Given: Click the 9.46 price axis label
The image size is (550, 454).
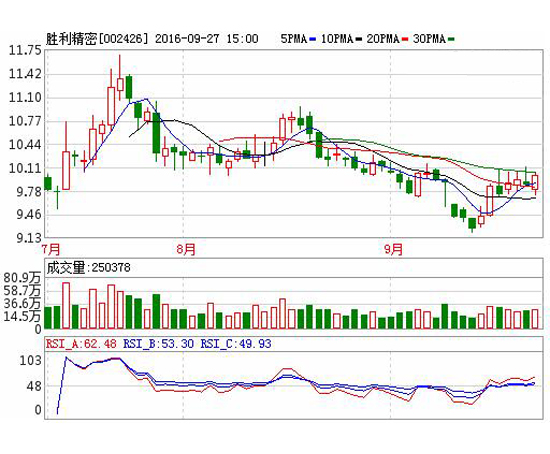Looking at the screenshot, I should (29, 214).
